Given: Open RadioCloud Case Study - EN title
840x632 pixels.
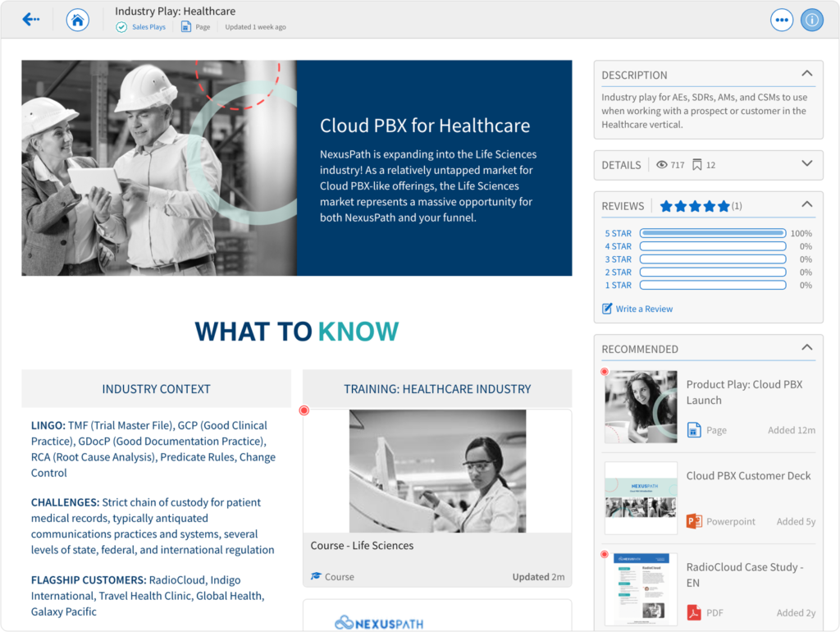Looking at the screenshot, I should [x=745, y=575].
